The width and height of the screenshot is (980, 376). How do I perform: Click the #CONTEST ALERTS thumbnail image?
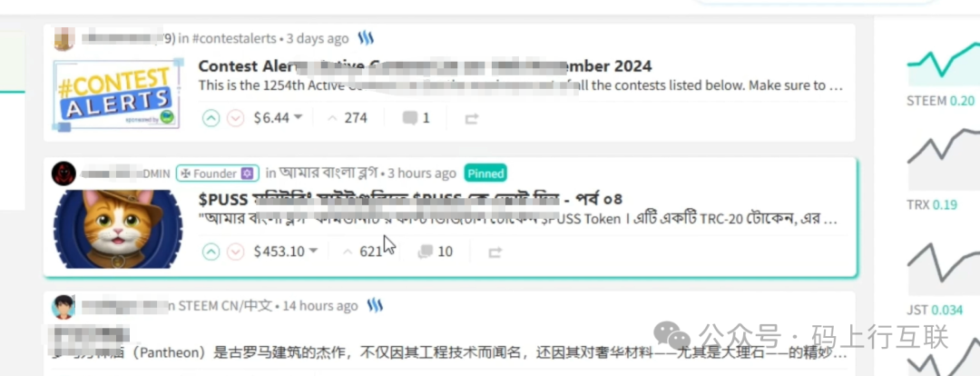pyautogui.click(x=117, y=94)
